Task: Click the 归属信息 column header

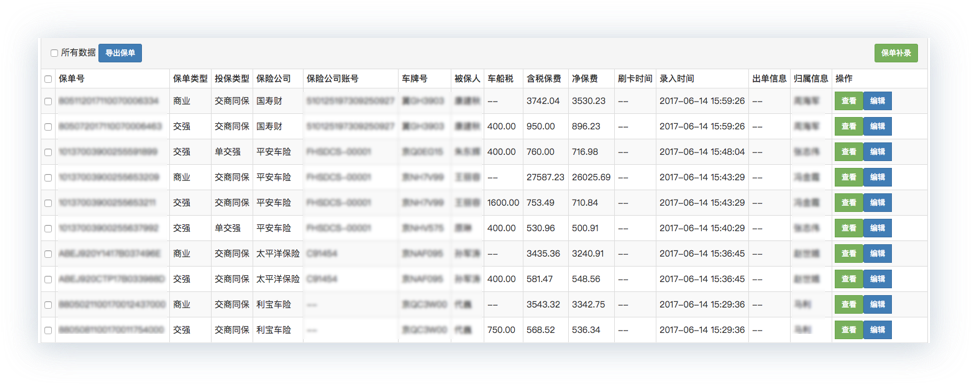Action: click(811, 79)
